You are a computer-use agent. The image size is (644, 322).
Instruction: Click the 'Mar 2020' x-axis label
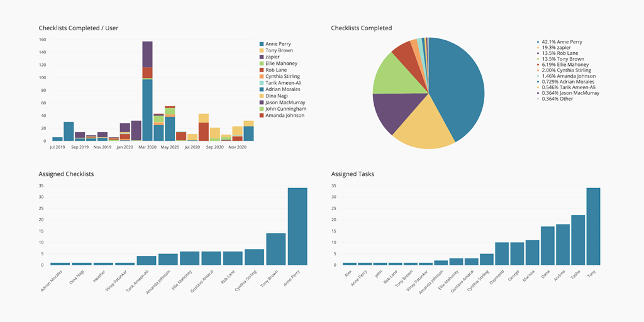point(147,147)
